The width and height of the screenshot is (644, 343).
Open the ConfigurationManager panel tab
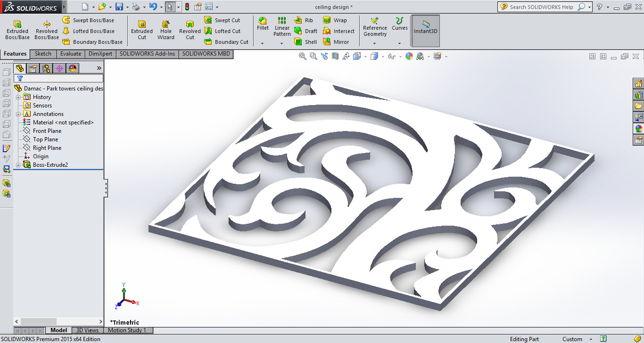point(46,68)
